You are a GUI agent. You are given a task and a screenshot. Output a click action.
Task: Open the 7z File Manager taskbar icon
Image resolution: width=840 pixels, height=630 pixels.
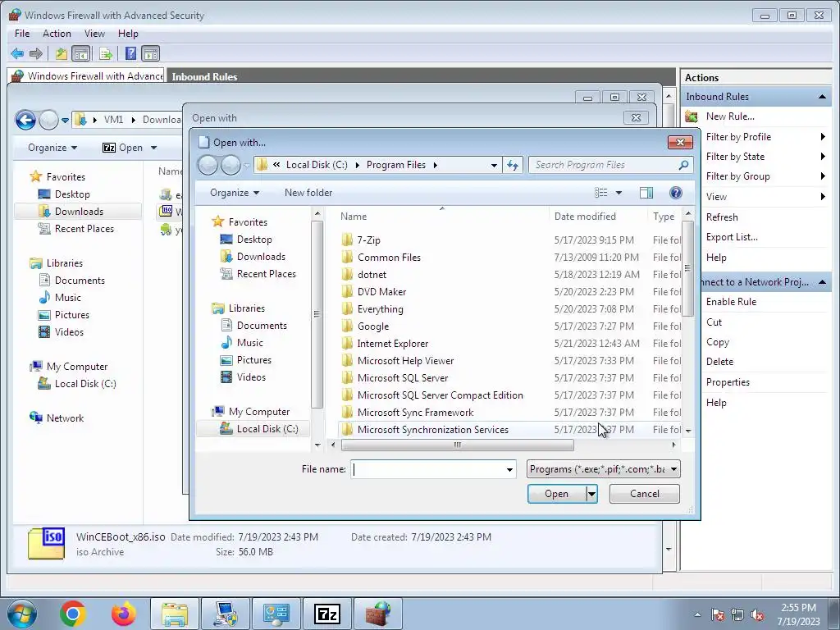pos(327,614)
